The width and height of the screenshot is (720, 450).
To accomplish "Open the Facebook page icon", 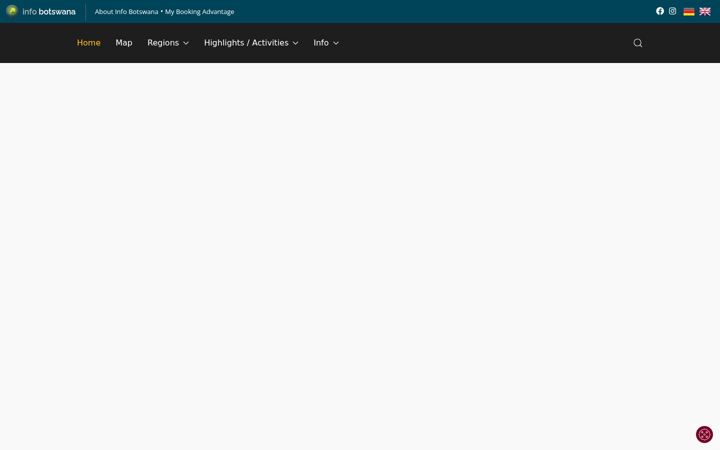I will [660, 11].
